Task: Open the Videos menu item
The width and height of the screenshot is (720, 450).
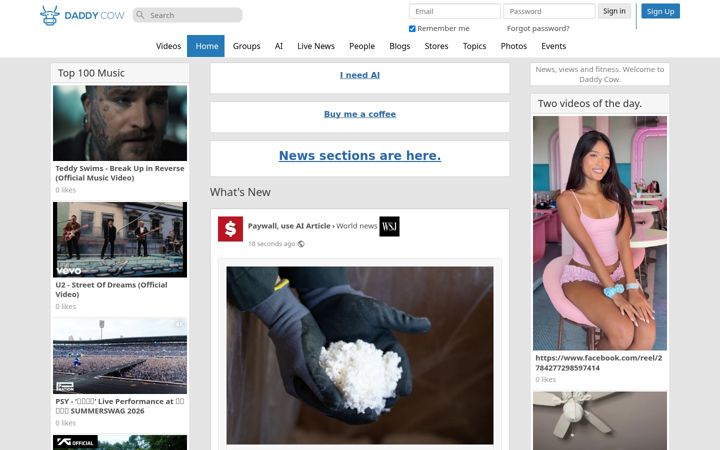Action: 169,46
